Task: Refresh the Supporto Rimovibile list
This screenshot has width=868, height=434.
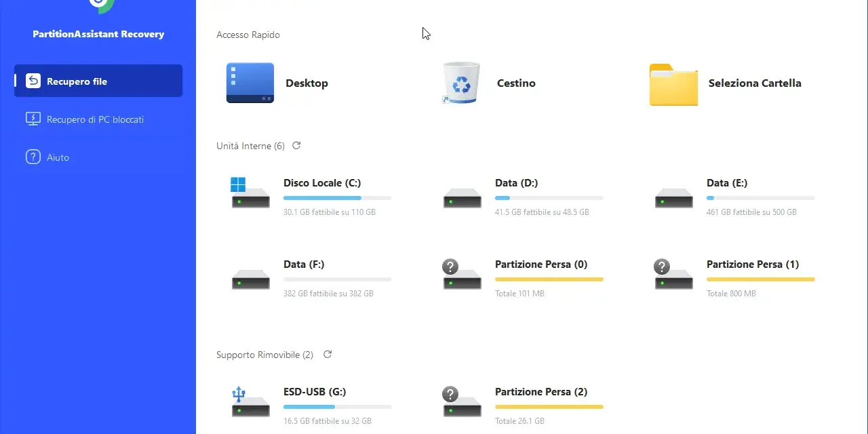Action: pos(328,355)
